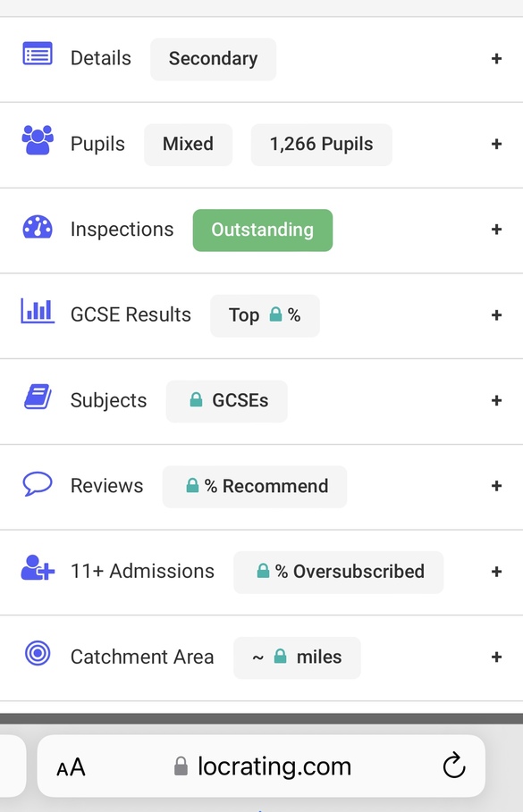Screen dimensions: 523x812
Task: Reload the page in Safari
Action: click(454, 766)
